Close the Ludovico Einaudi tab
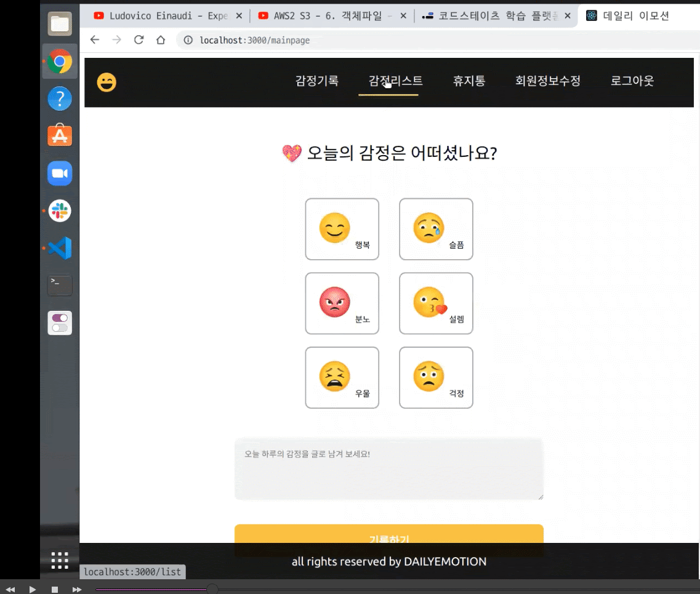This screenshot has height=594, width=700. (239, 16)
